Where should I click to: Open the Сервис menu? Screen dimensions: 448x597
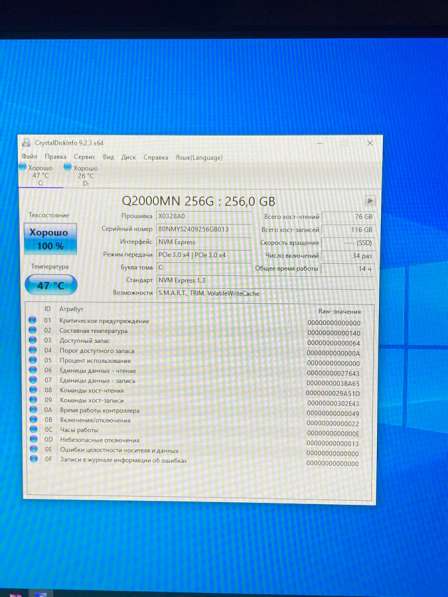point(84,157)
